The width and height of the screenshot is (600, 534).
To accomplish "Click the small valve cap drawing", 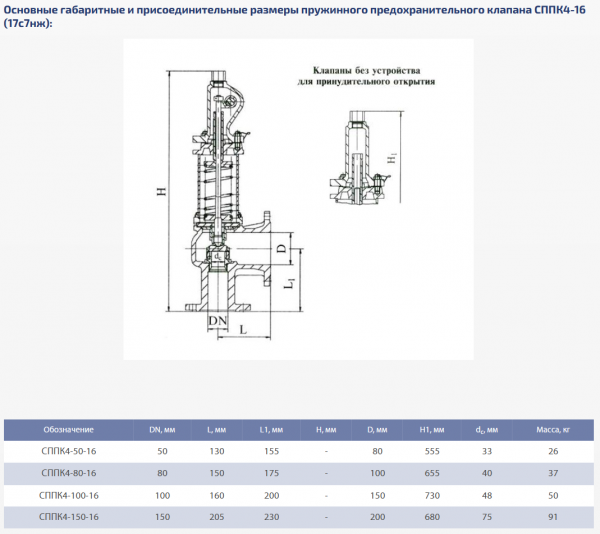I will pos(359,155).
